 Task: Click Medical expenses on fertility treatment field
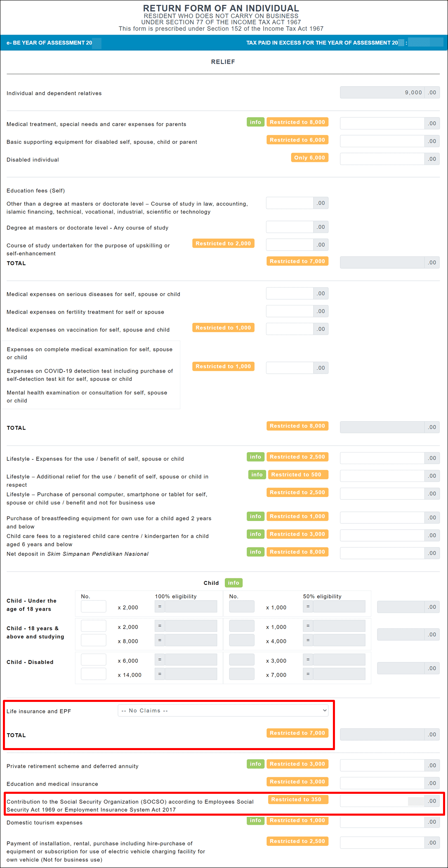[290, 311]
